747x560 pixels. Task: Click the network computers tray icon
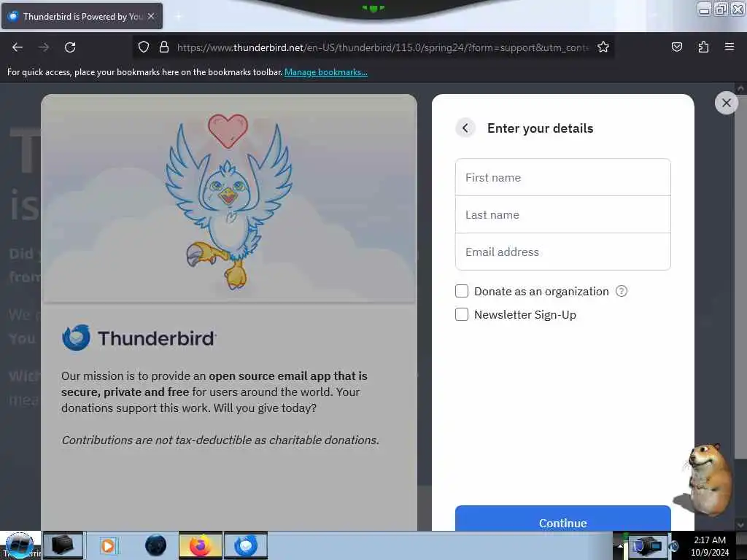tap(648, 545)
